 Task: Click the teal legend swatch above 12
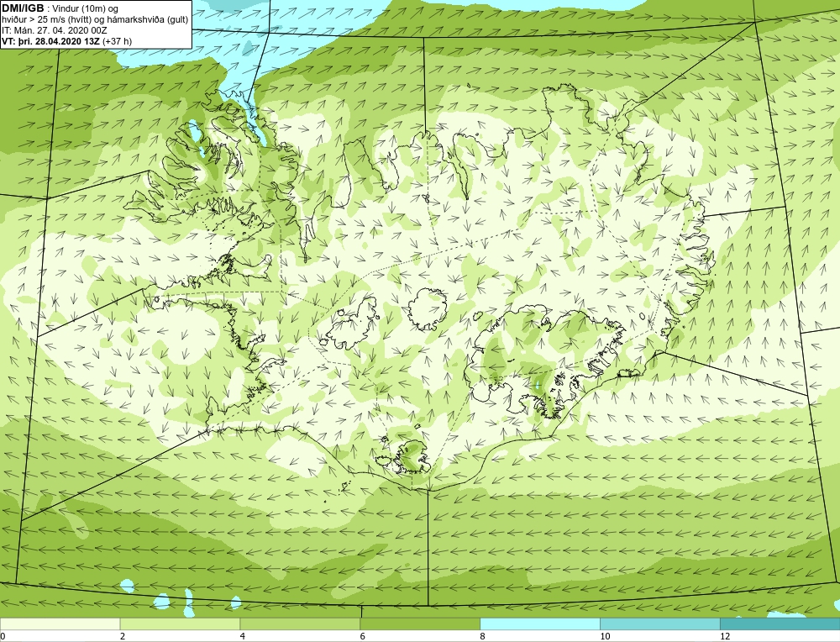[780, 624]
